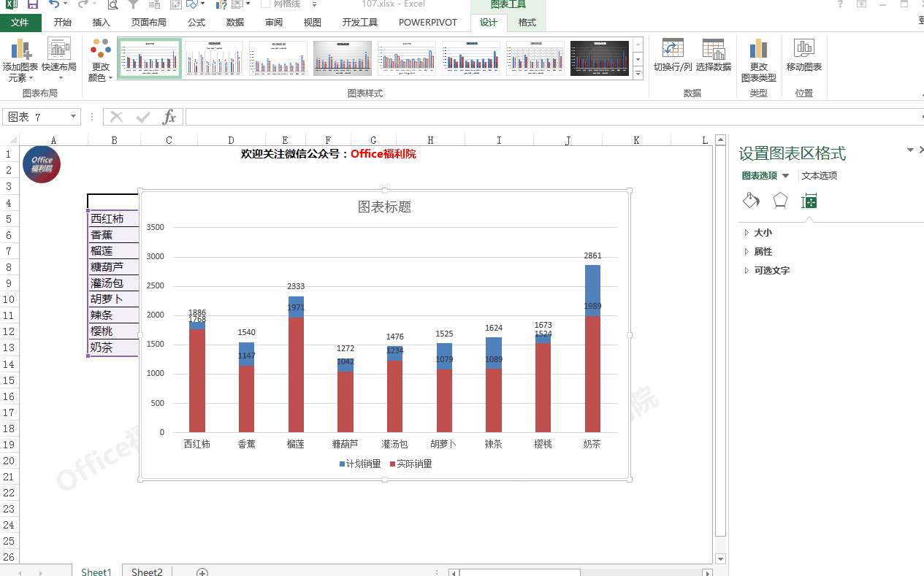Open the 页面布局 tab
924x576 pixels.
(x=149, y=23)
